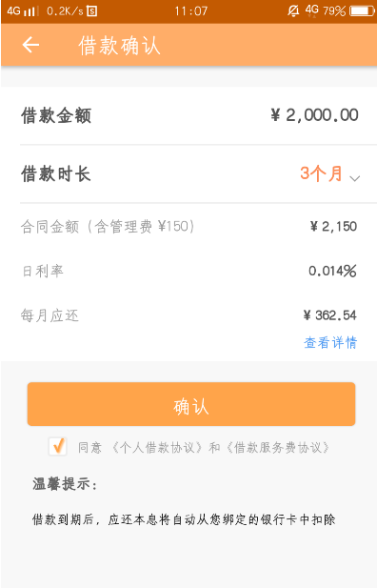The height and width of the screenshot is (588, 377).
Task: Open the 查看详情 link
Action: [x=330, y=343]
